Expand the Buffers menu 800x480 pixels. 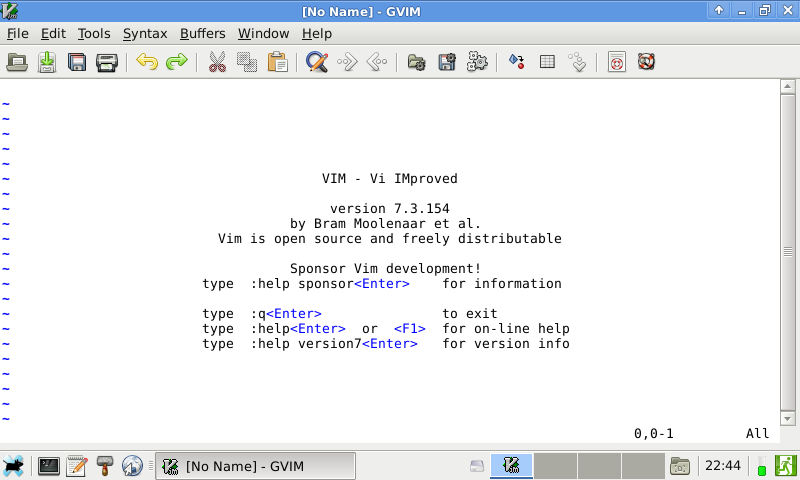tap(203, 33)
